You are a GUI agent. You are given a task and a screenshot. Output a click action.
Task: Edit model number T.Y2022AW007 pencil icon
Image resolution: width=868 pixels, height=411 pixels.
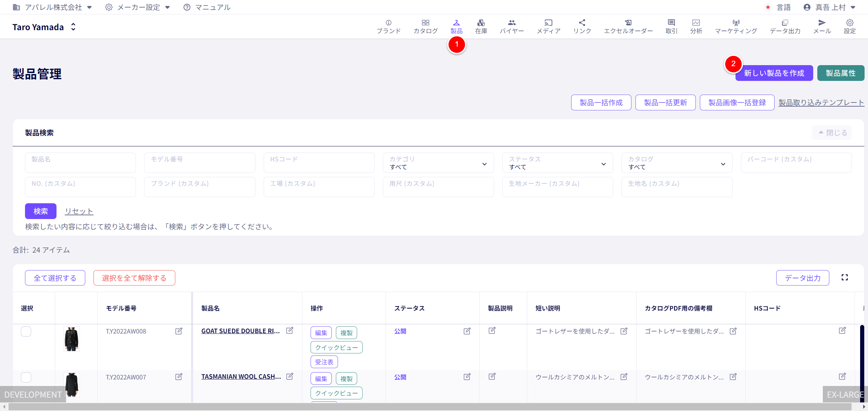point(179,377)
